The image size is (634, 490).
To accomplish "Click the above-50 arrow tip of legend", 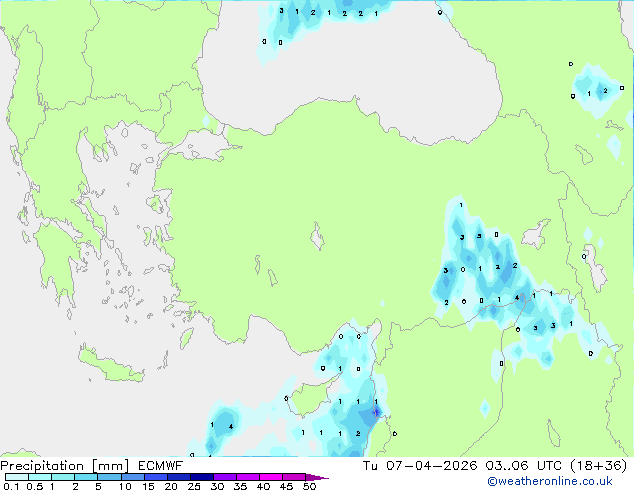I will [x=317, y=477].
